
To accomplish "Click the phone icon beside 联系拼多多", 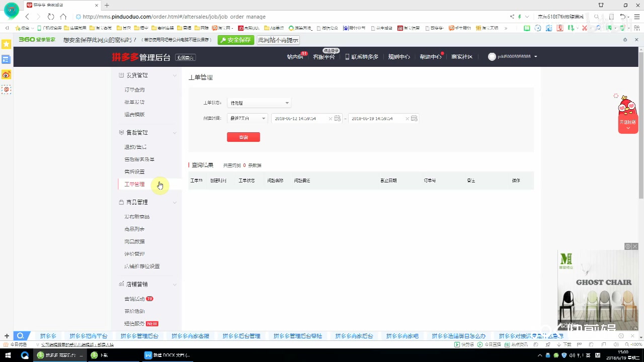I will (347, 57).
